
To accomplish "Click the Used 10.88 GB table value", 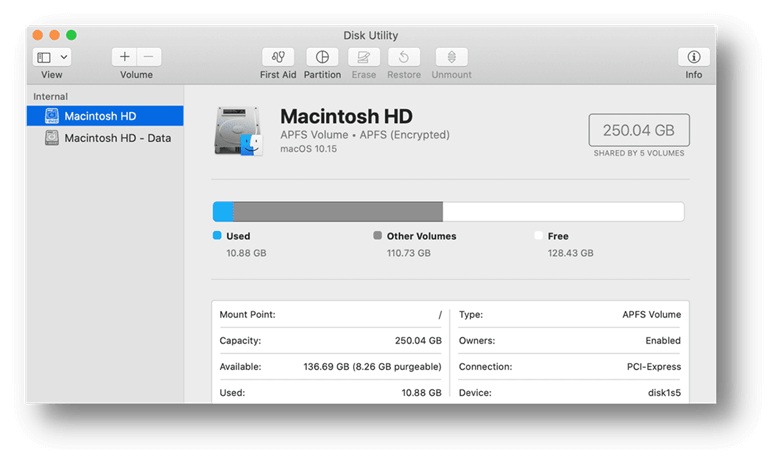I will click(x=421, y=393).
